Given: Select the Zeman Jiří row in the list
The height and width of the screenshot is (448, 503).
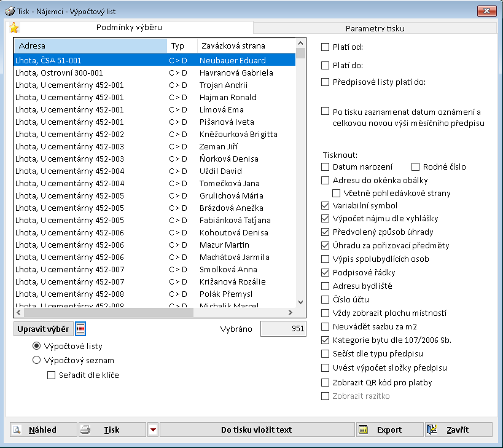Looking at the screenshot, I should tap(154, 146).
